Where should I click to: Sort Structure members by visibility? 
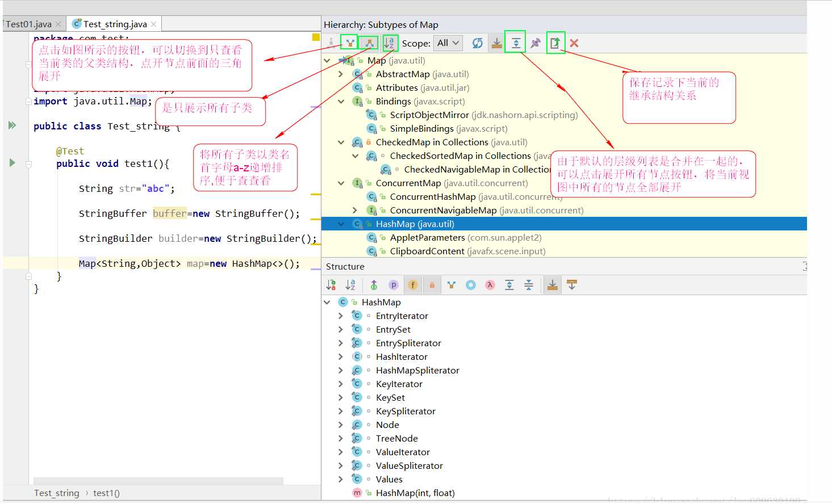tap(331, 285)
